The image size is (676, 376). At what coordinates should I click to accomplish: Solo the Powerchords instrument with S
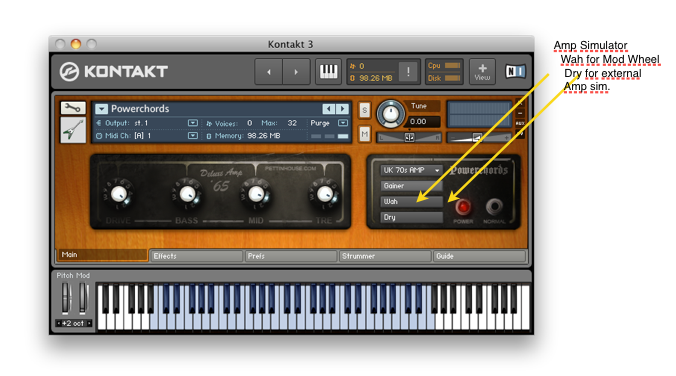pyautogui.click(x=364, y=110)
